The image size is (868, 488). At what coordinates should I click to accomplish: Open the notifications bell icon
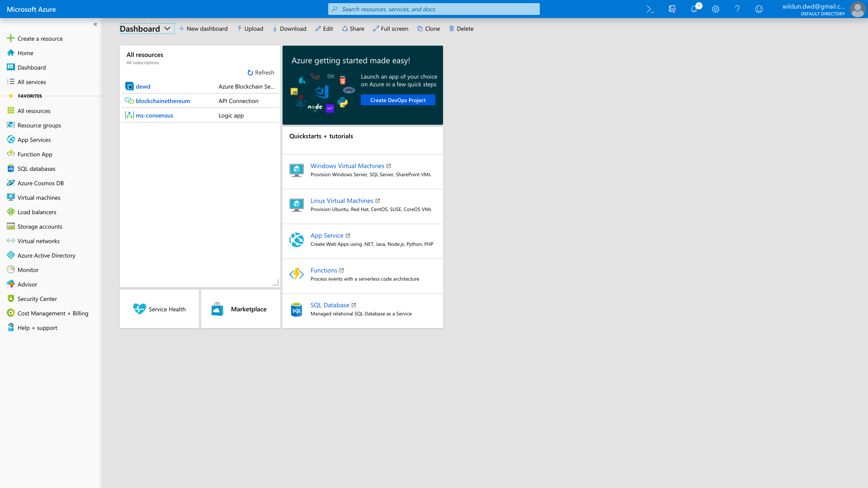pyautogui.click(x=693, y=9)
